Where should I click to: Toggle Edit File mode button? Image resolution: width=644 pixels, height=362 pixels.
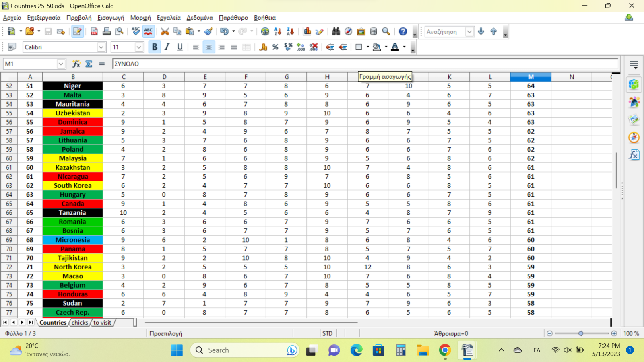pyautogui.click(x=77, y=31)
